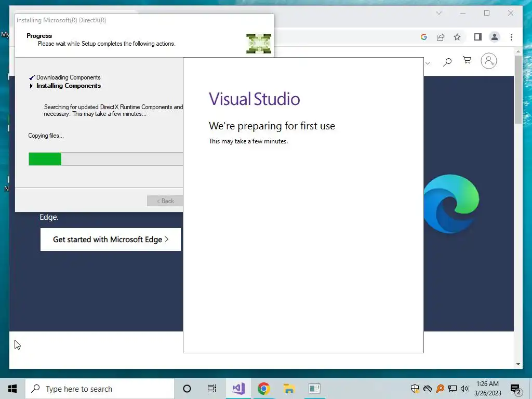The width and height of the screenshot is (532, 399).
Task: Select the 'Downloading Components' step text
Action: click(69, 77)
